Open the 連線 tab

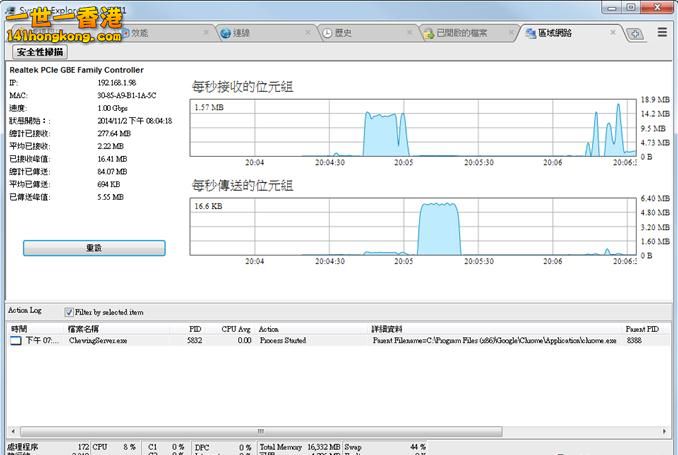[x=242, y=33]
